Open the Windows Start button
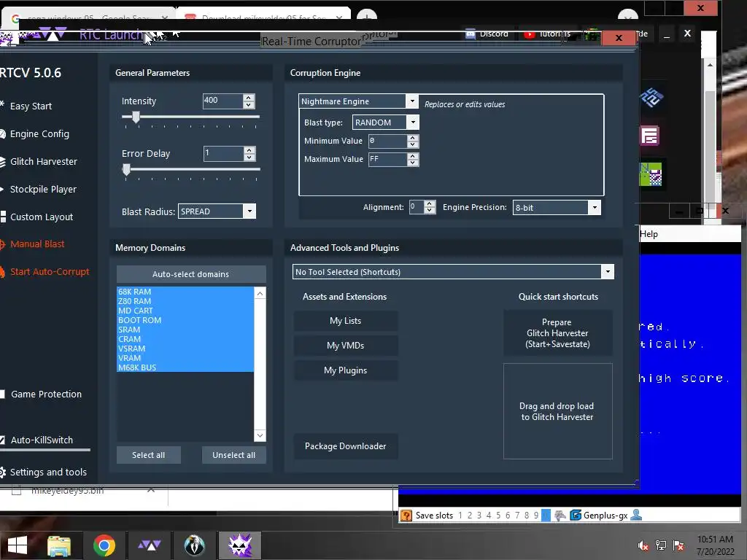Image resolution: width=747 pixels, height=560 pixels. (x=18, y=545)
